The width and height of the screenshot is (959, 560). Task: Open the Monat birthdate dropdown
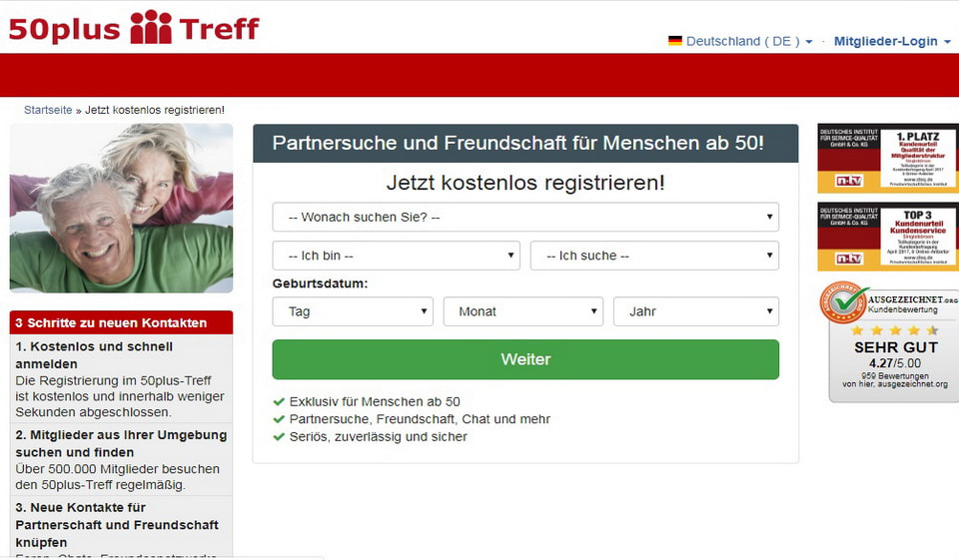[522, 311]
